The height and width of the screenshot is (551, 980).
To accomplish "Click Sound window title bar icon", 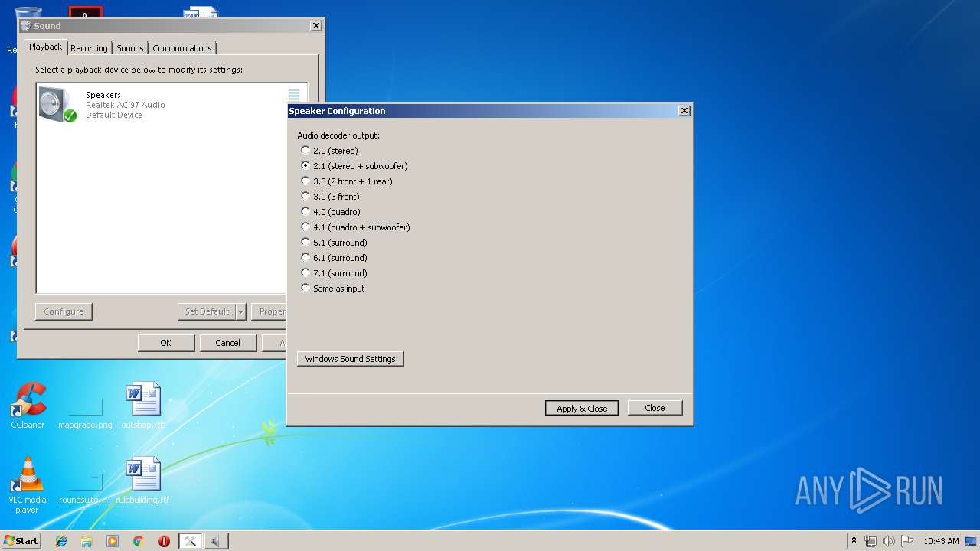I will click(26, 26).
